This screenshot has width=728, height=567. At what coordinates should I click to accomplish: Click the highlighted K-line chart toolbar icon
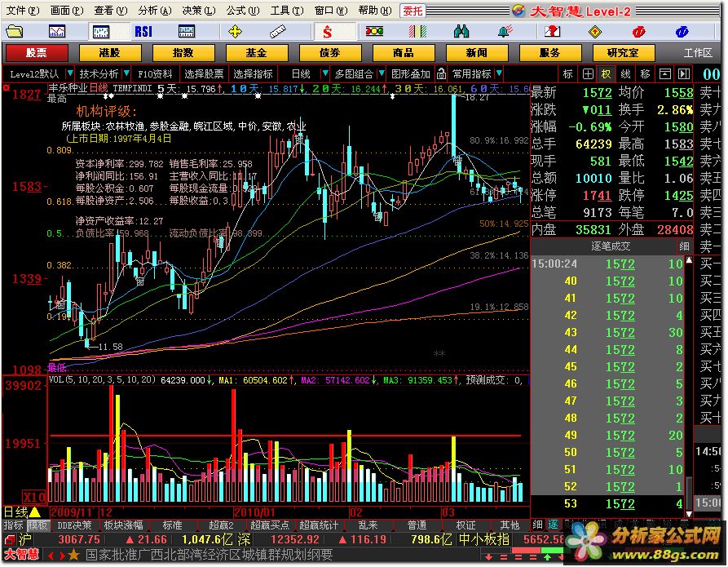click(101, 32)
